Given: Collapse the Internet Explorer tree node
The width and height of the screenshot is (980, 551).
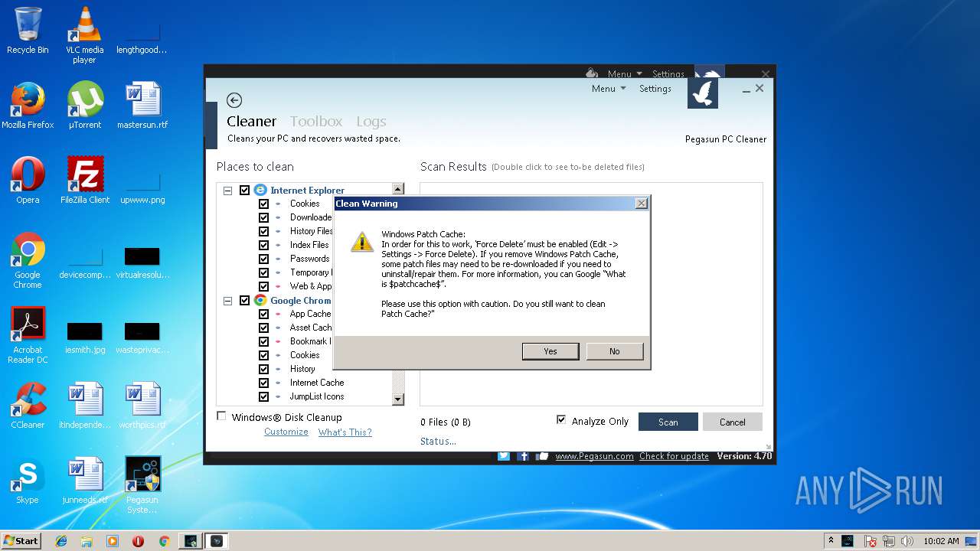Looking at the screenshot, I should [x=227, y=191].
